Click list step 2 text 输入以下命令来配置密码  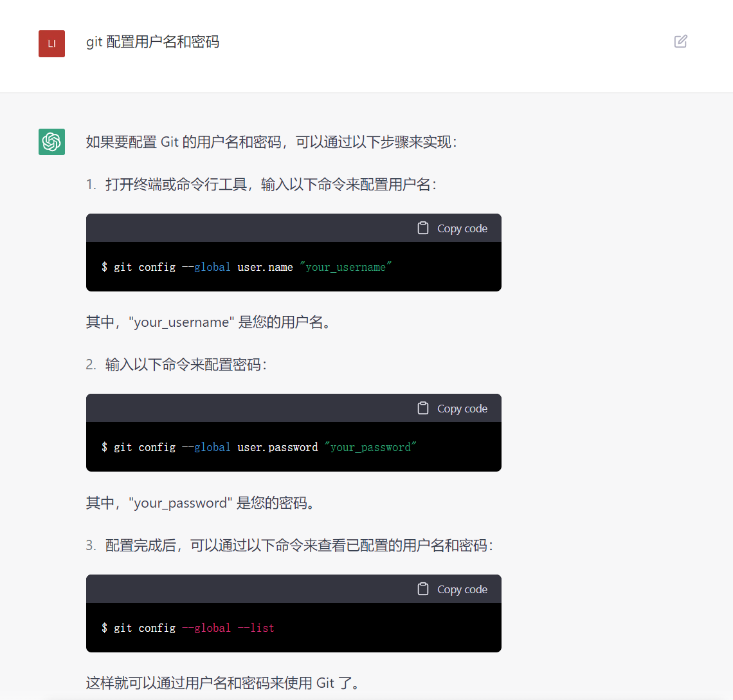tap(186, 365)
